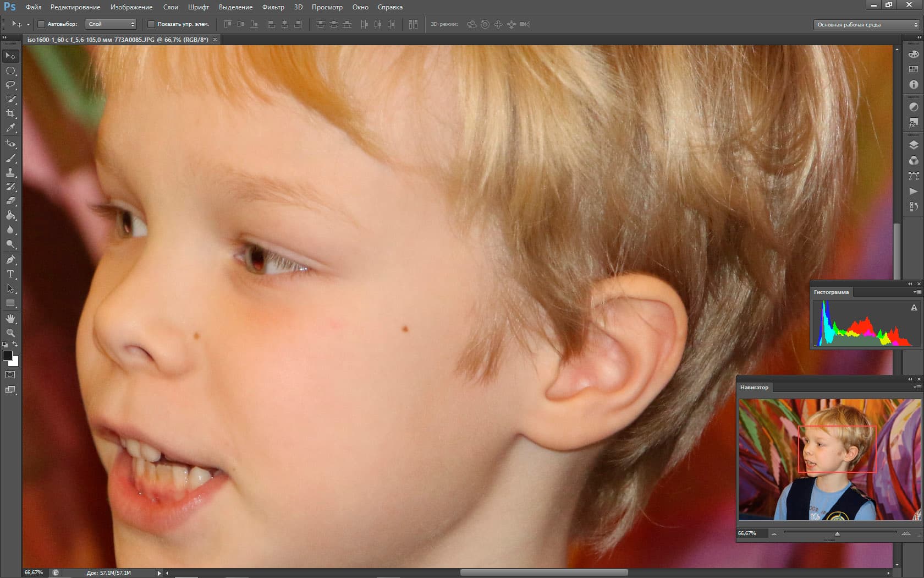924x578 pixels.
Task: Toggle Показать упр. элем. checkbox
Action: click(151, 24)
